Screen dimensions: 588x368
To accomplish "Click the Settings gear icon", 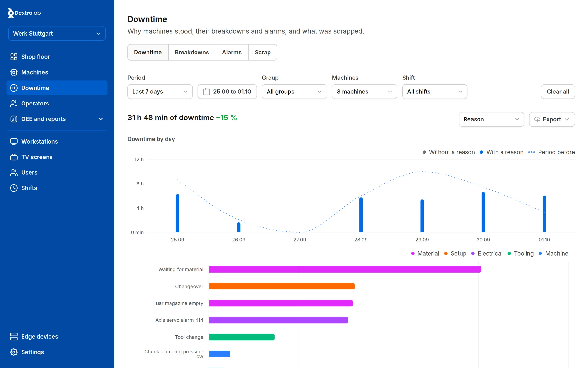I will (x=14, y=352).
